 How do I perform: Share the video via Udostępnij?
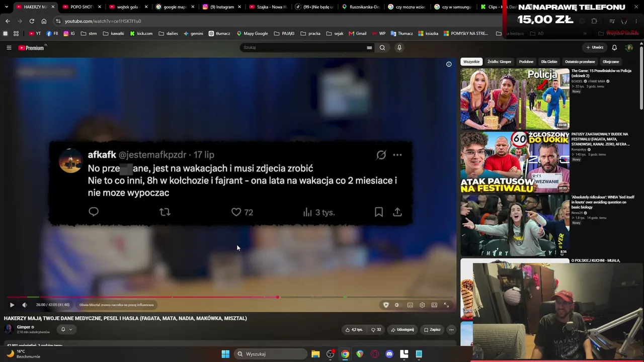tap(403, 330)
